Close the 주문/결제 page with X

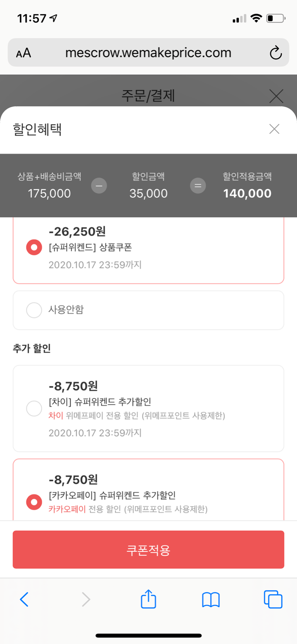pos(276,96)
